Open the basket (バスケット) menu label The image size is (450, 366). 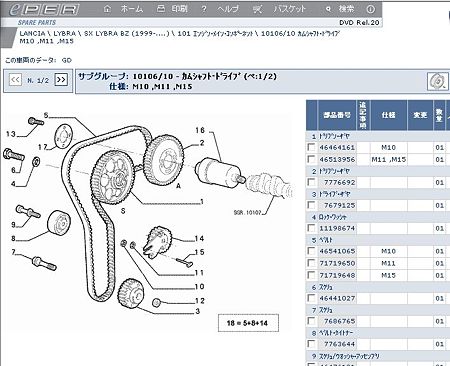click(x=289, y=9)
